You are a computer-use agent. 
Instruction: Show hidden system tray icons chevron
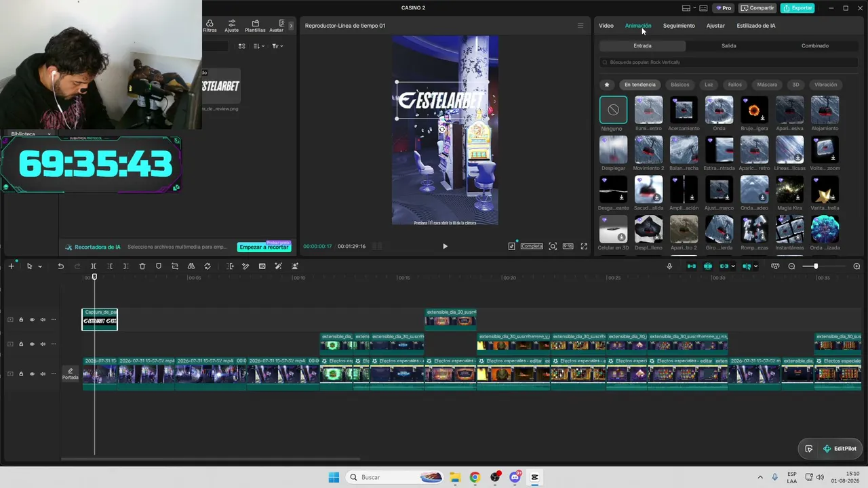pyautogui.click(x=760, y=477)
